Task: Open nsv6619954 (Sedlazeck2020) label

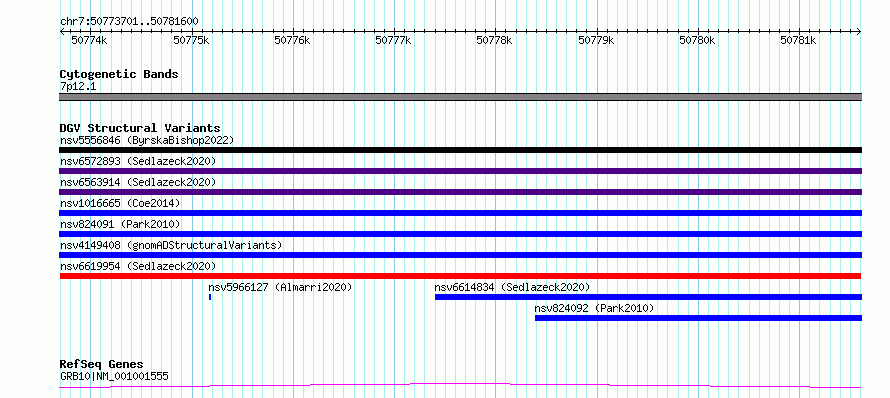Action: (x=138, y=266)
